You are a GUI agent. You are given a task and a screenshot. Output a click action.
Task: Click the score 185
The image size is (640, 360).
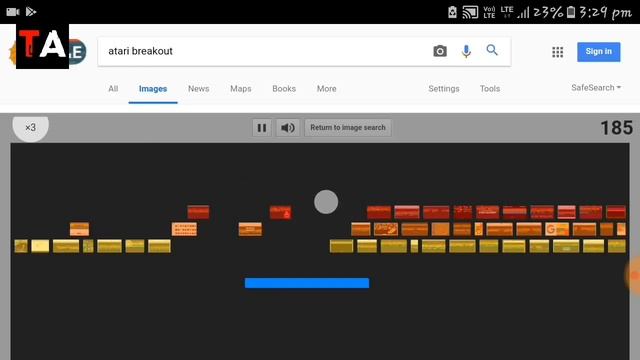[x=616, y=128]
